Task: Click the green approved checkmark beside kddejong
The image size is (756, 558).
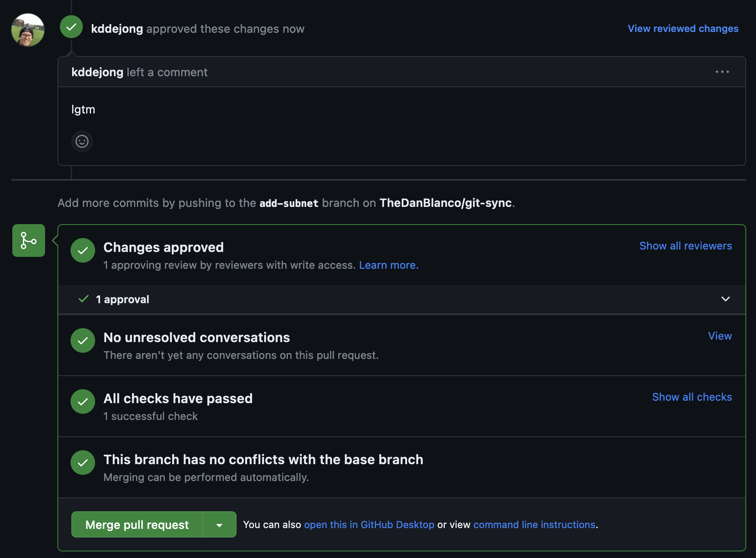Action: tap(71, 27)
